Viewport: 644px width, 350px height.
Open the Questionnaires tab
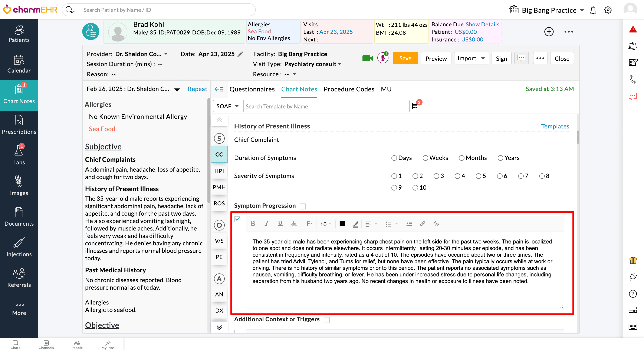tap(252, 89)
